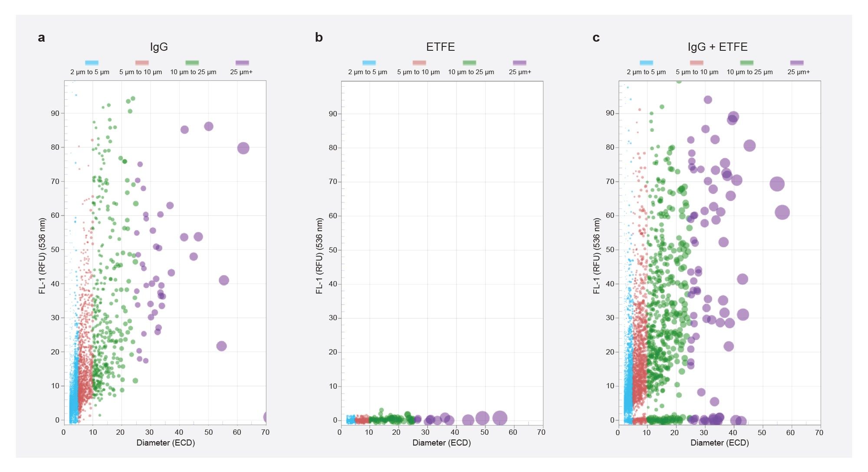Click green 10–25 µm swatch in ETFE legend
This screenshot has height=472, width=868.
[x=469, y=63]
